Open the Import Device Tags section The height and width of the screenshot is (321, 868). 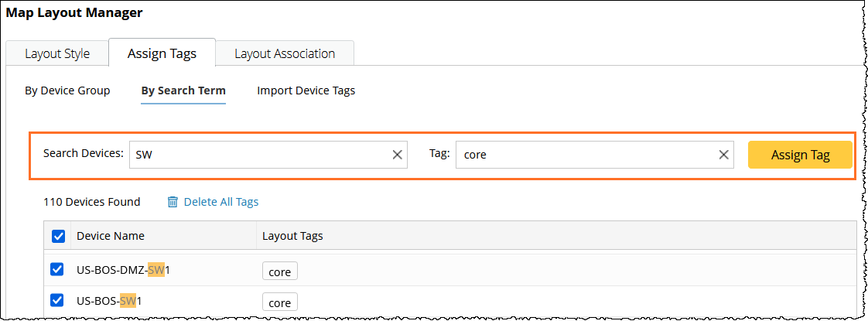point(306,90)
